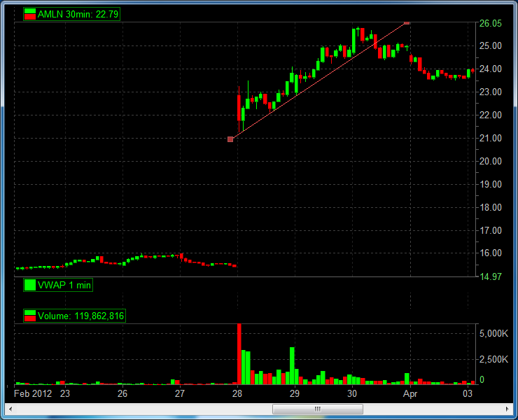The image size is (518, 420).
Task: Click the scrollbar left arrow
Action: [10, 409]
